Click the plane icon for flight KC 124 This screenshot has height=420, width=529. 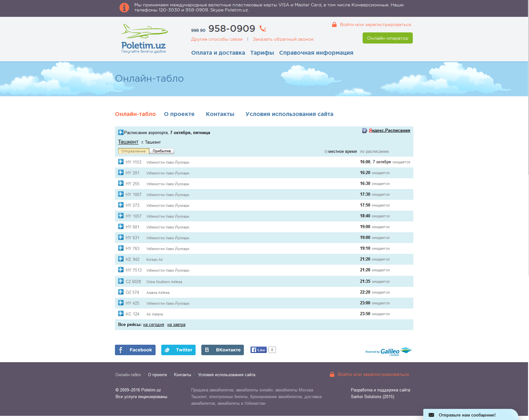121,313
